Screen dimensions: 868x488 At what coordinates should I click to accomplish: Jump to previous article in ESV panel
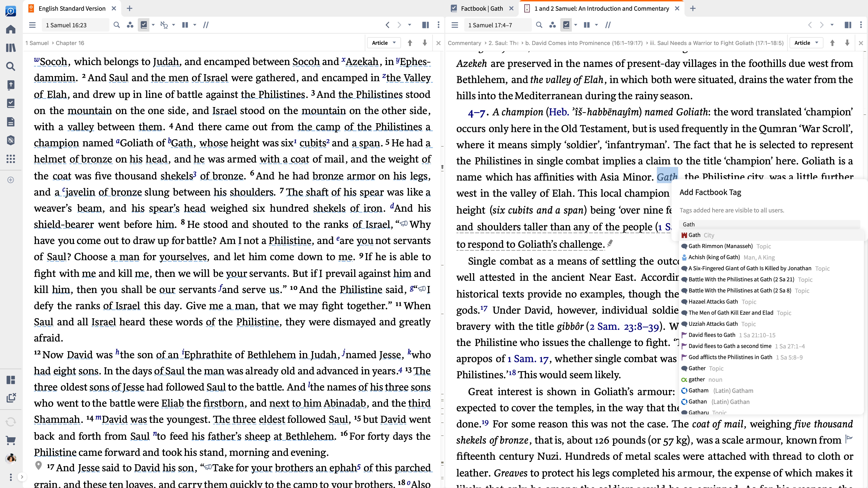pyautogui.click(x=410, y=43)
